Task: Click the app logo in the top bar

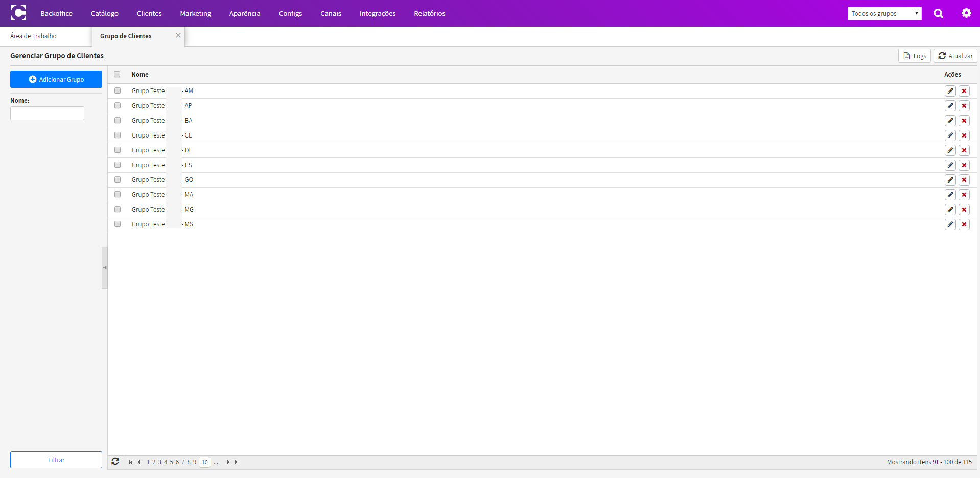Action: (x=18, y=13)
